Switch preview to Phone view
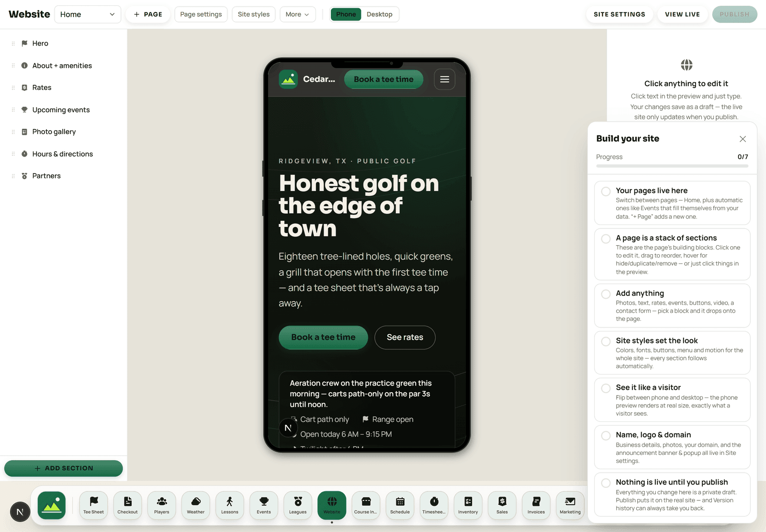Image resolution: width=766 pixels, height=532 pixels. click(346, 14)
